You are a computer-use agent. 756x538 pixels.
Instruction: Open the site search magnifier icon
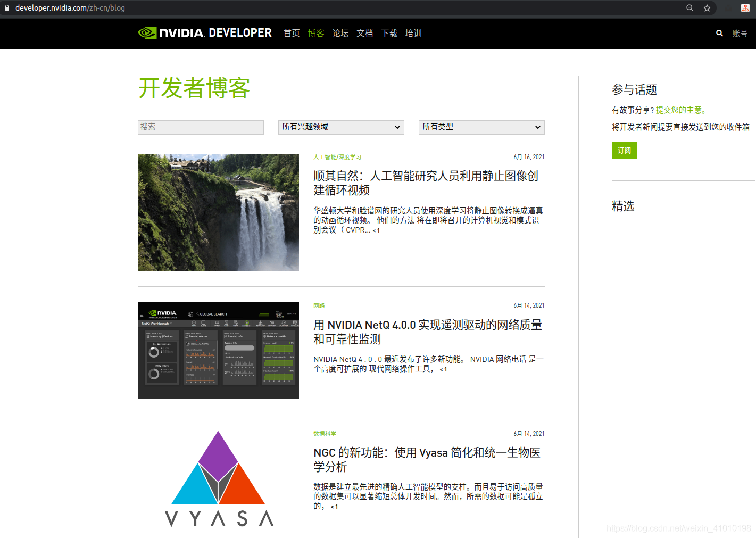[719, 33]
